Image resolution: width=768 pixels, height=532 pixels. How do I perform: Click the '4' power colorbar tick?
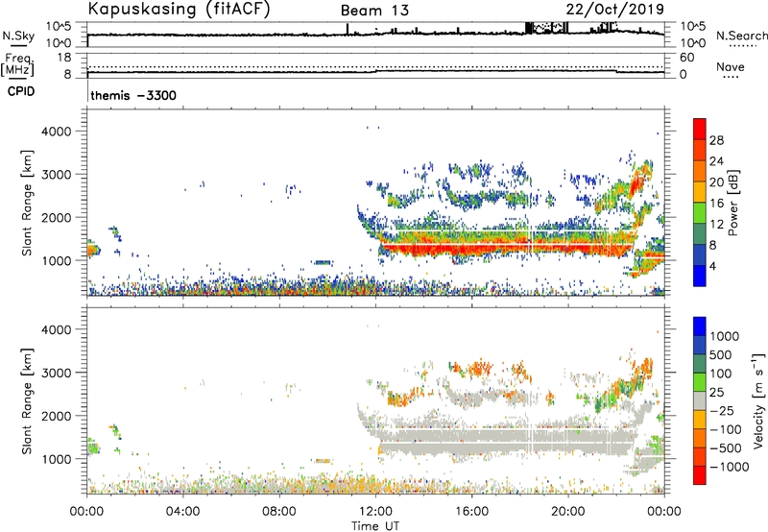712,266
